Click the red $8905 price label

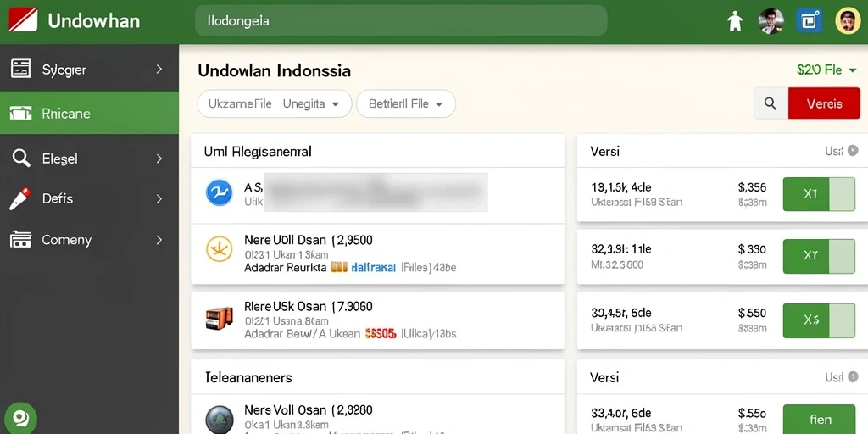(381, 334)
